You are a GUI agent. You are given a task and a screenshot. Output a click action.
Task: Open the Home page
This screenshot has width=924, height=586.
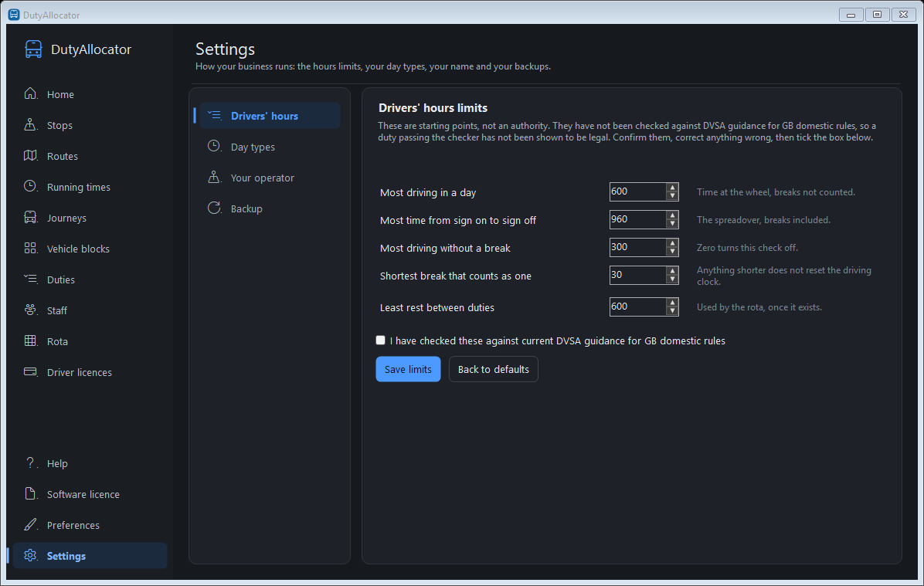[x=90, y=94]
